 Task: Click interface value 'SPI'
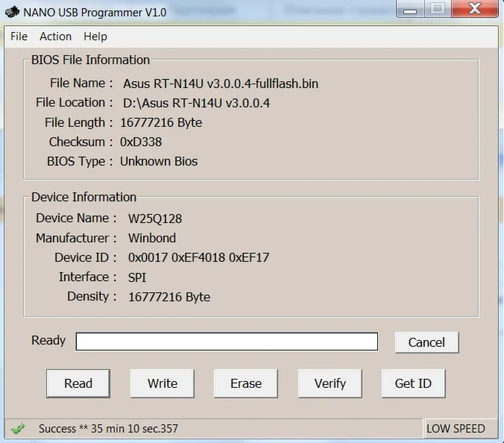coord(137,277)
